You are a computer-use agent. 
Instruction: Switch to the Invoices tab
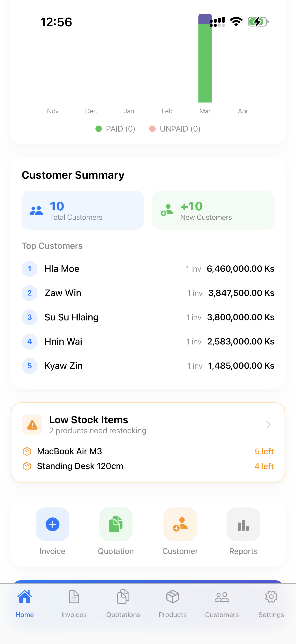click(x=74, y=603)
